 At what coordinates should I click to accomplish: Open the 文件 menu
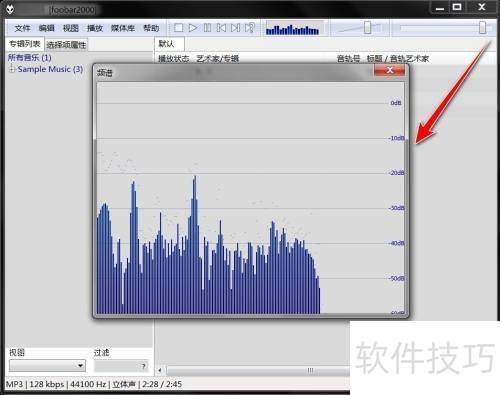tap(22, 28)
